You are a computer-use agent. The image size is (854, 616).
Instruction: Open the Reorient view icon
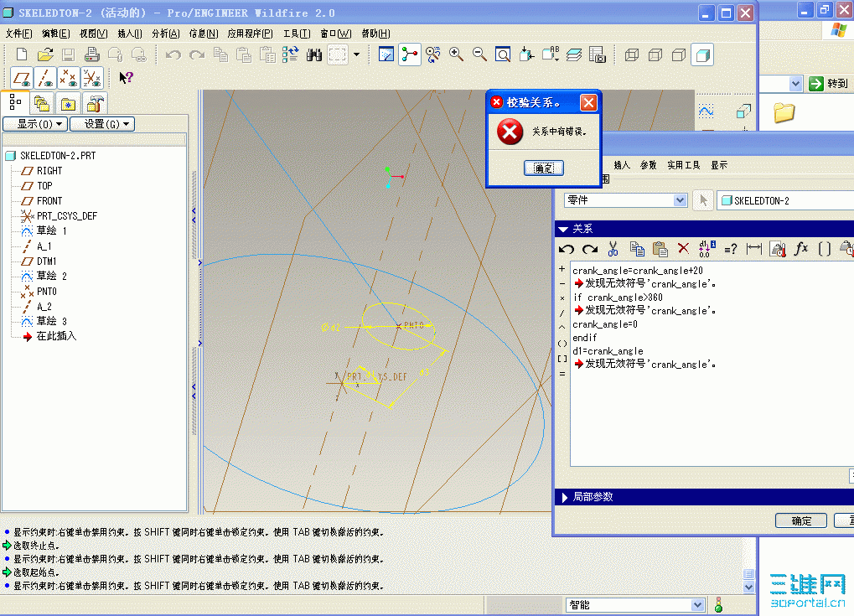pos(526,54)
